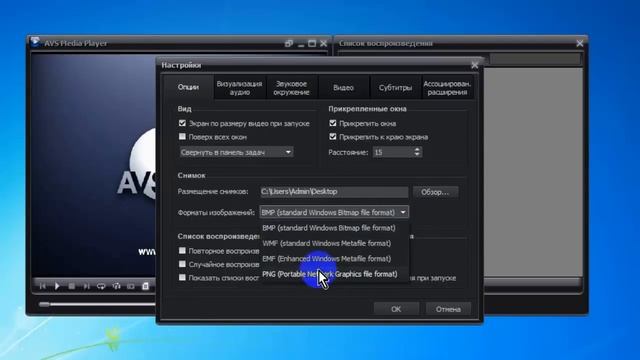Screen dimensions: 640x360
Task: Click the 'Настройки' dialog title text
Action: pos(181,65)
